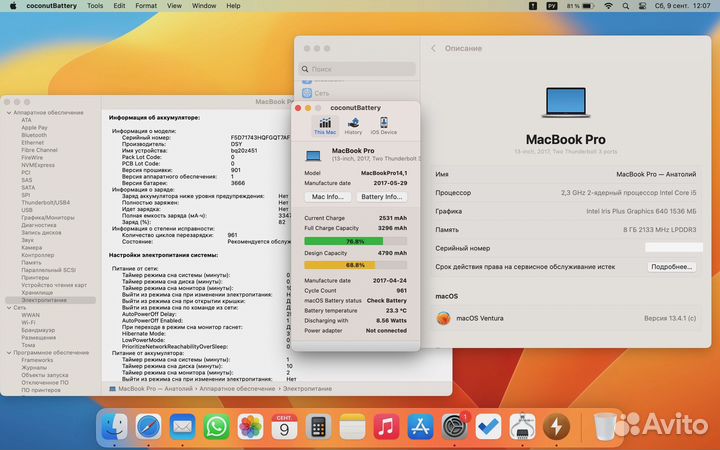Select Bluetooth in System Information sidebar
Screen dimensions: 720x450
(x=34, y=135)
